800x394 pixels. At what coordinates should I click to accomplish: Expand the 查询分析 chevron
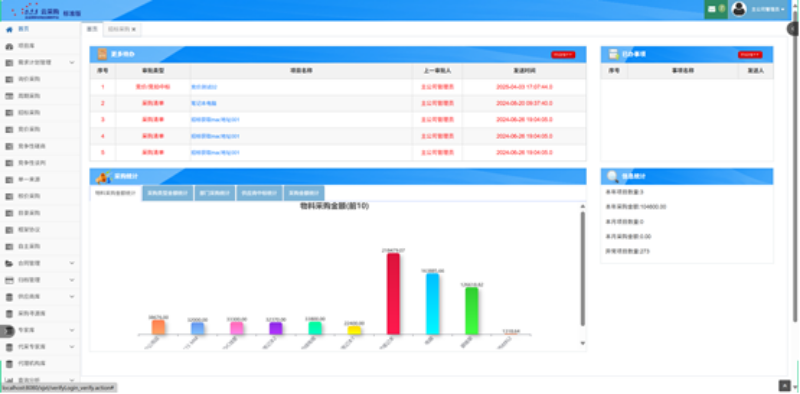coord(72,380)
